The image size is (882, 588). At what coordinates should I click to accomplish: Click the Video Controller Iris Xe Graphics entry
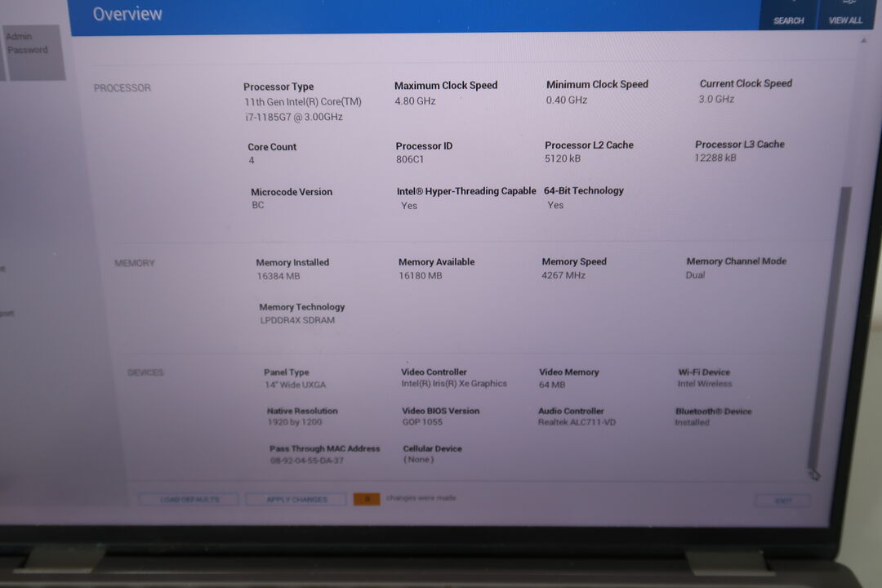pyautogui.click(x=454, y=384)
